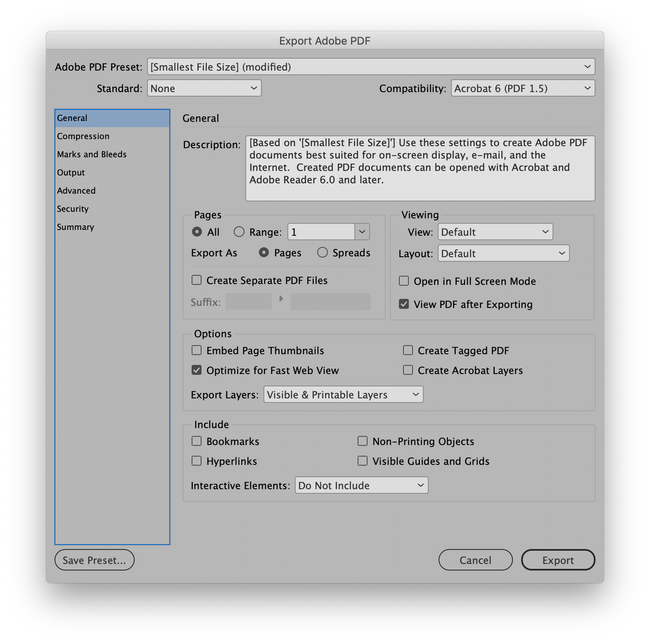650x644 pixels.
Task: Open the Export Layers dropdown
Action: click(x=343, y=395)
